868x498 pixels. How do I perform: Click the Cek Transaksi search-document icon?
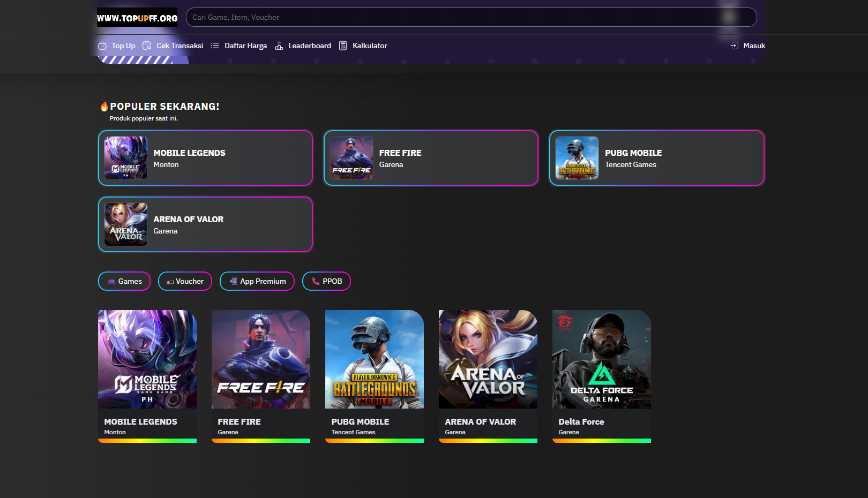pos(147,46)
